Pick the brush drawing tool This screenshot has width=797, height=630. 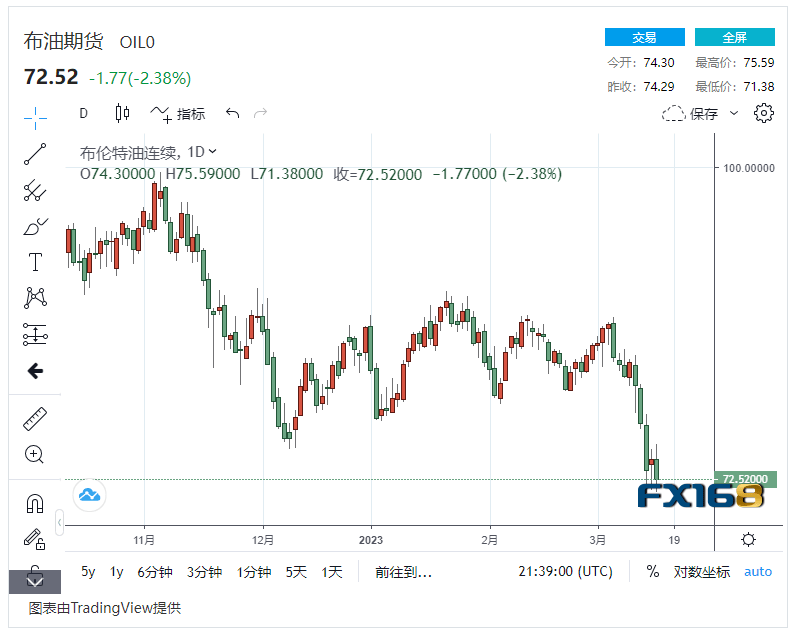coord(35,227)
